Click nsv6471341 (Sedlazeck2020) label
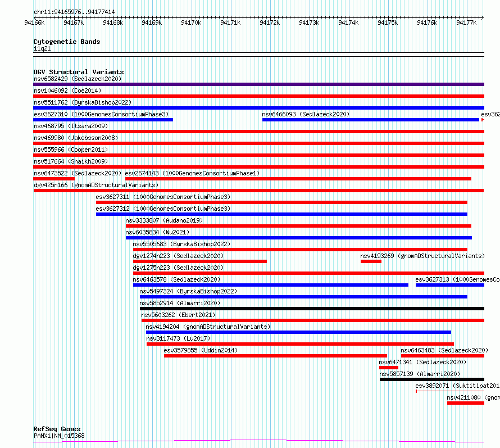500x448 pixels. (422, 362)
